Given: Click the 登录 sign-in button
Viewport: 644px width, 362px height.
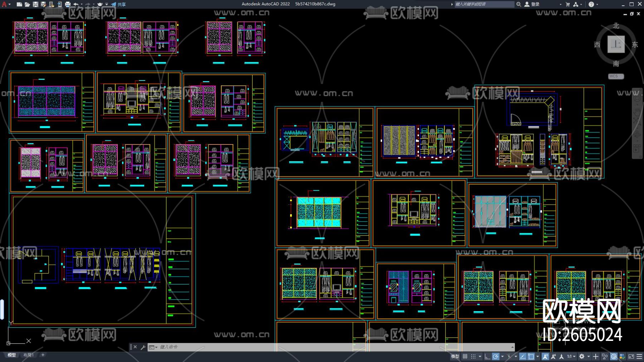Looking at the screenshot, I should [532, 4].
